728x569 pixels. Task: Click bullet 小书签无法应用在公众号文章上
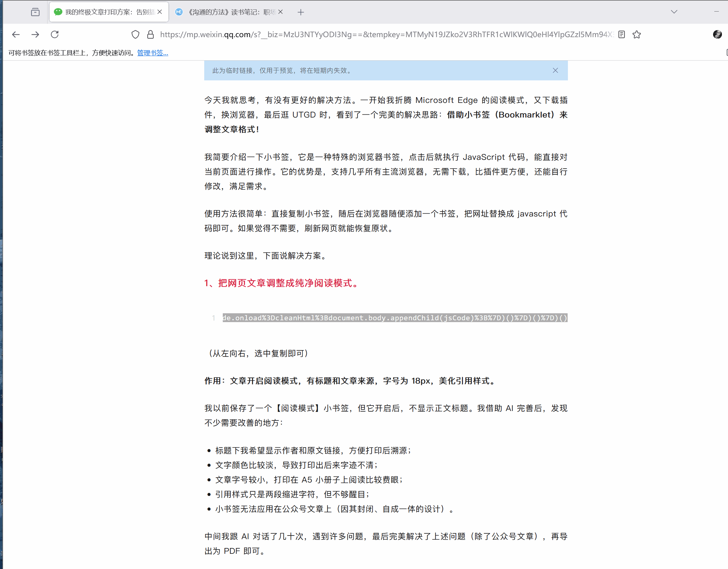334,509
